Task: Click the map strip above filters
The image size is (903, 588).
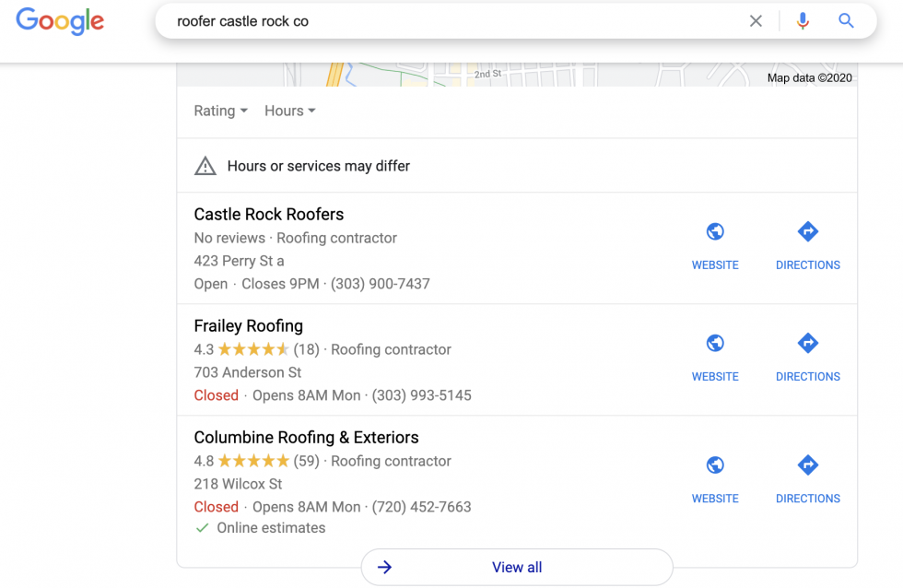Action: 516,75
